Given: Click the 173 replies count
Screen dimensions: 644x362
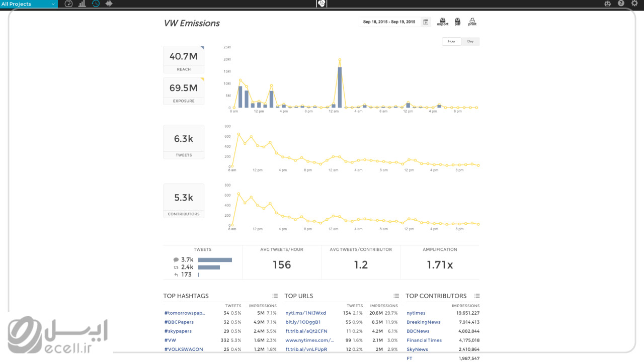Looking at the screenshot, I should pos(187,275).
